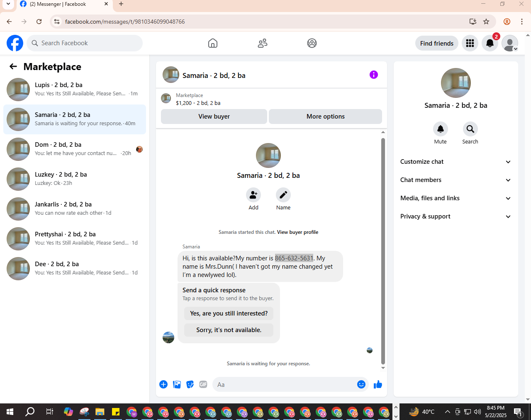The height and width of the screenshot is (420, 531).
Task: Choose a GIF in composer
Action: (x=203, y=384)
